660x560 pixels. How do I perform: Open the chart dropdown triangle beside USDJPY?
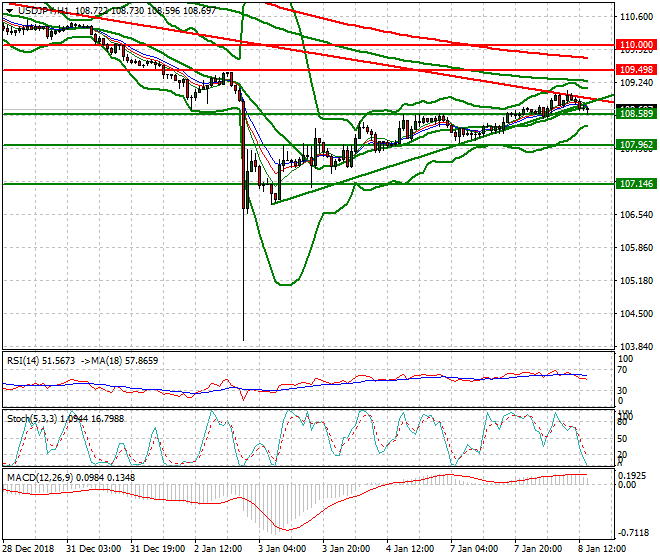(x=10, y=11)
